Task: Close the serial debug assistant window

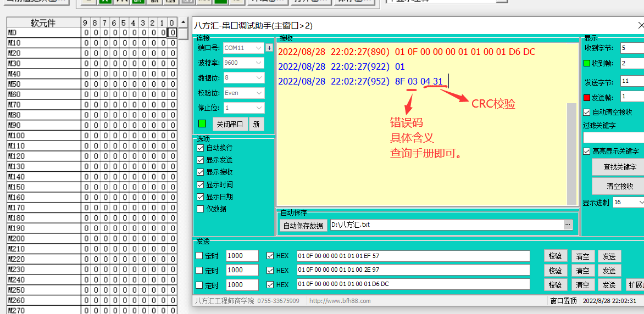Action: (x=640, y=25)
